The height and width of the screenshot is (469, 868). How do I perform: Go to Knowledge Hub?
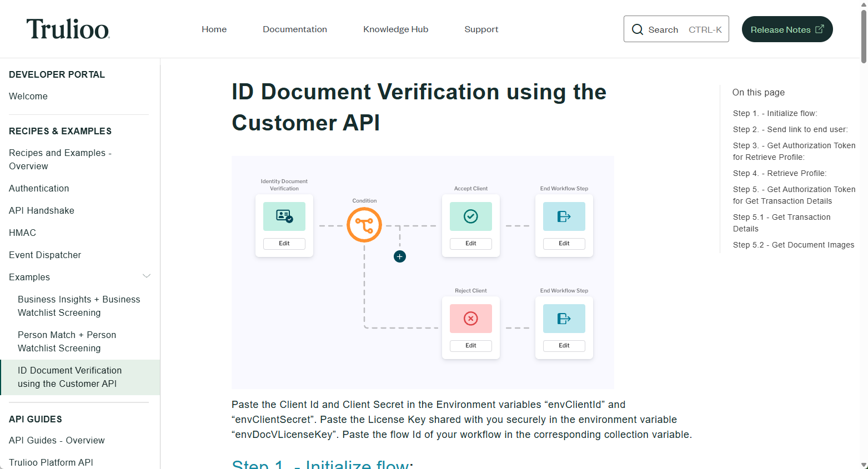click(396, 29)
